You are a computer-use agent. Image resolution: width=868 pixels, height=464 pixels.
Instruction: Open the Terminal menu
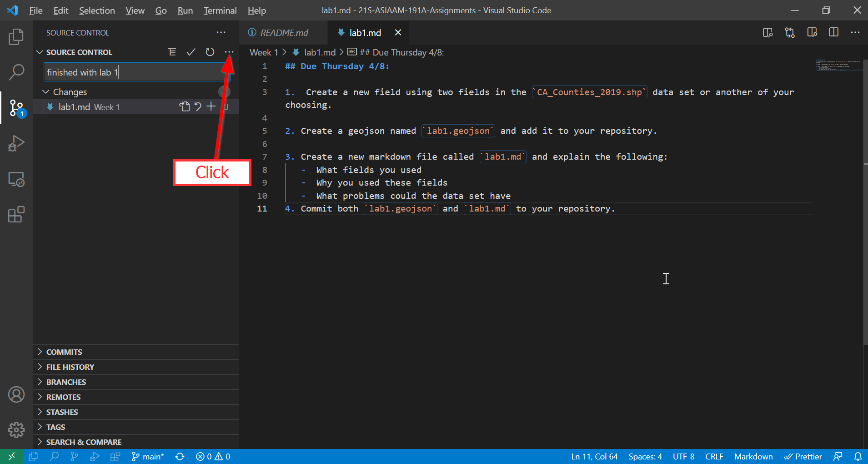click(220, 10)
